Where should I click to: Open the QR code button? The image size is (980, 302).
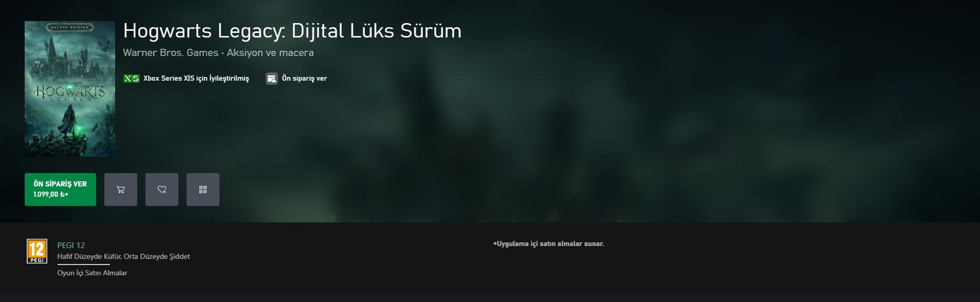[203, 190]
